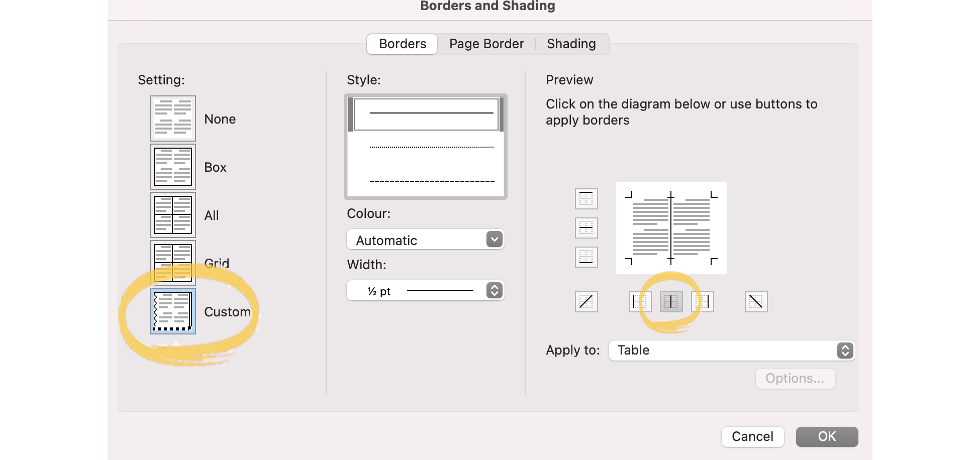Switch to the Page Border tab
Viewport: 980px width, 460px height.
point(486,44)
